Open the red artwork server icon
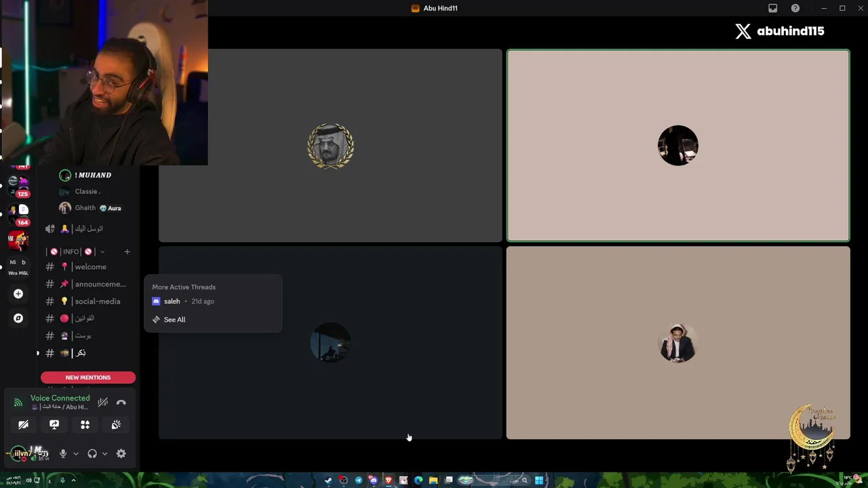 (18, 241)
